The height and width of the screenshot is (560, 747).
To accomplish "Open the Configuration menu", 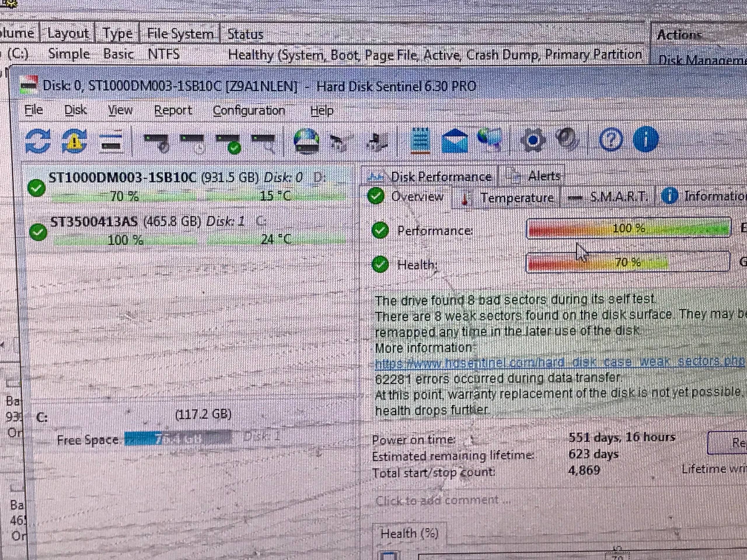I will point(249,111).
